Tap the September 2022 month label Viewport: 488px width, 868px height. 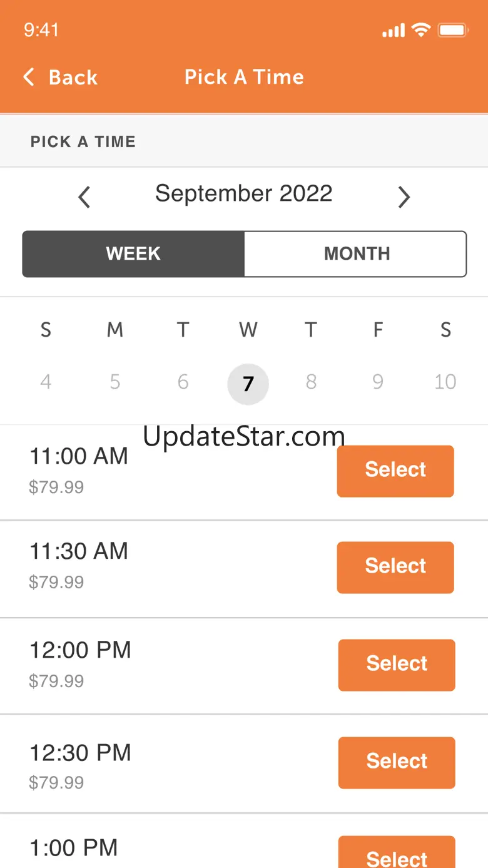click(x=243, y=193)
